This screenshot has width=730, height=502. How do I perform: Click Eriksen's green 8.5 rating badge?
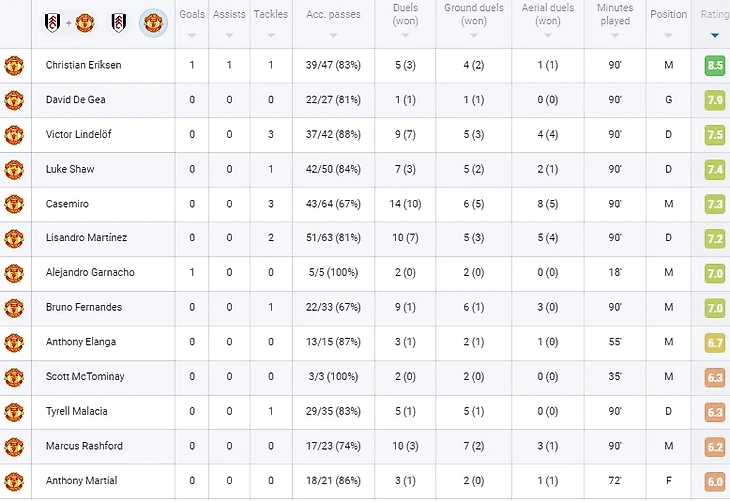click(714, 66)
